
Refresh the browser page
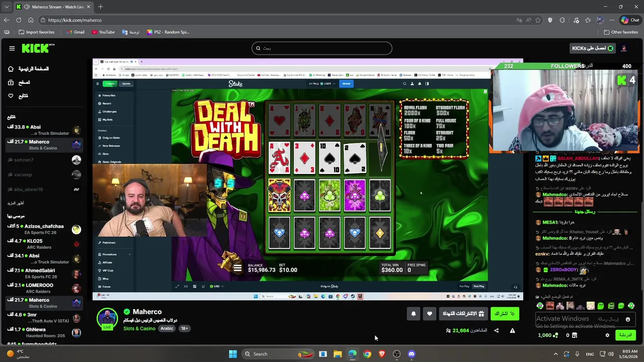tap(19, 20)
